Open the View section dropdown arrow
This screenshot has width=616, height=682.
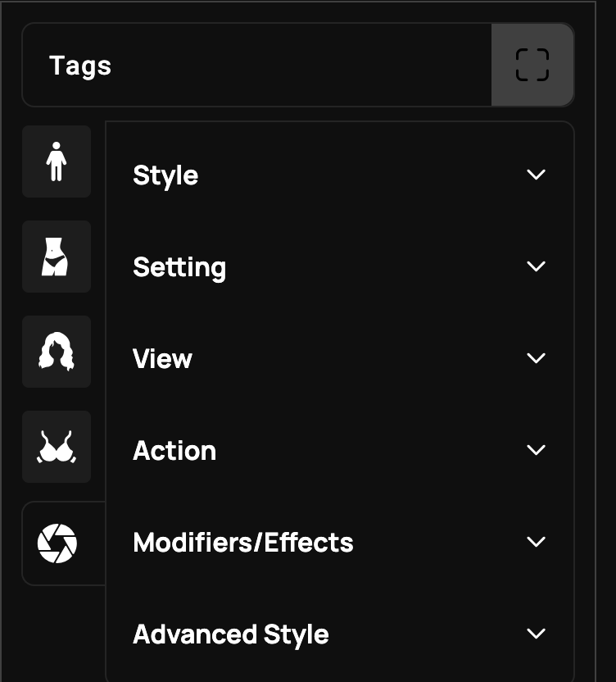point(536,358)
